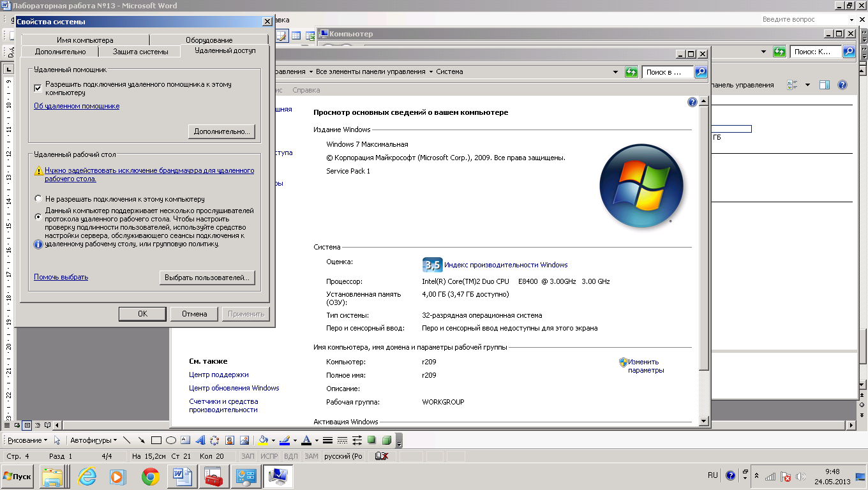Switch to Outline view in Word
Image resolution: width=868 pixels, height=490 pixels.
coord(37,425)
